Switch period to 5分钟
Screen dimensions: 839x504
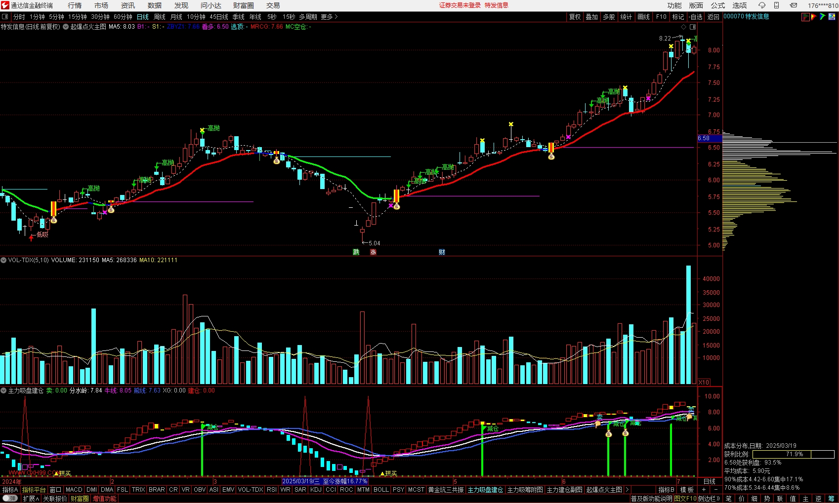pyautogui.click(x=56, y=17)
